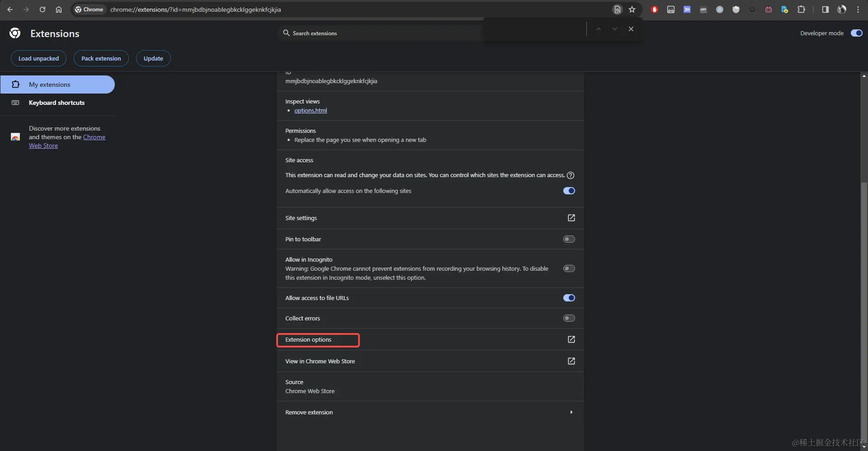Click the URL in the address bar

(x=195, y=9)
